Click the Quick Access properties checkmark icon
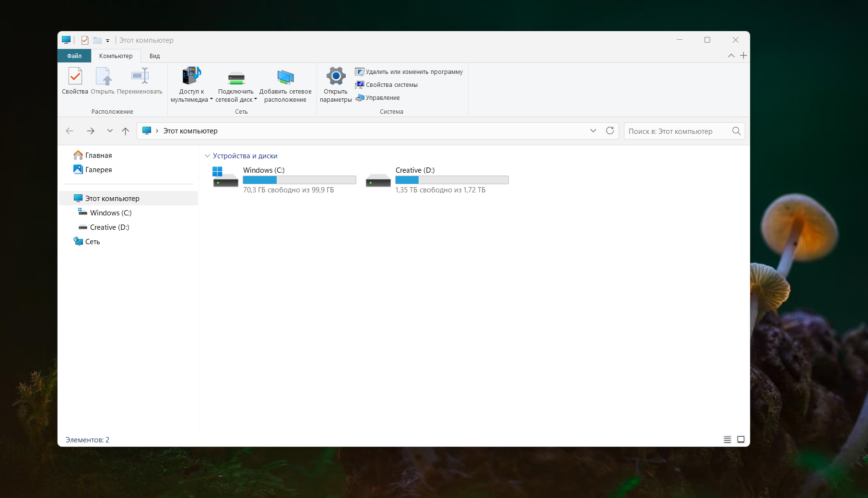The width and height of the screenshot is (868, 498). 85,40
